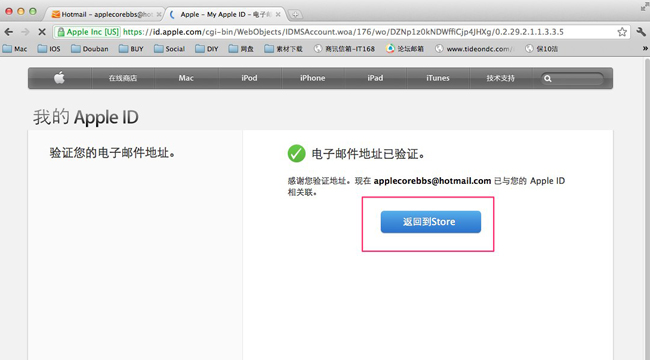
Task: Click the green Apple Inc security badge
Action: click(x=88, y=32)
